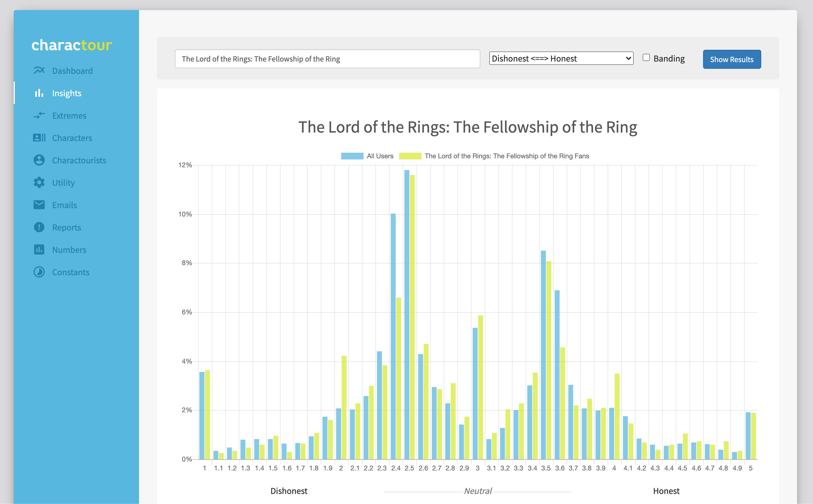This screenshot has height=504, width=813.
Task: Hide the Fellowship Fans legend series
Action: [x=506, y=156]
